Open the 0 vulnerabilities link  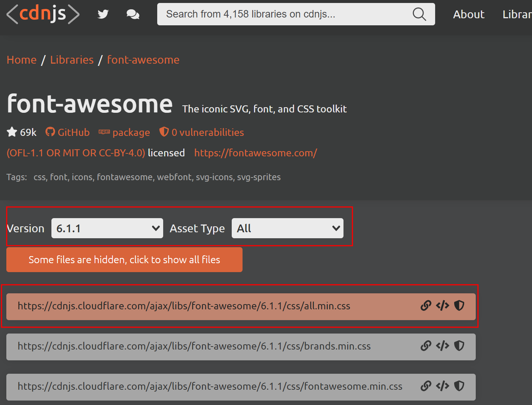tap(208, 132)
